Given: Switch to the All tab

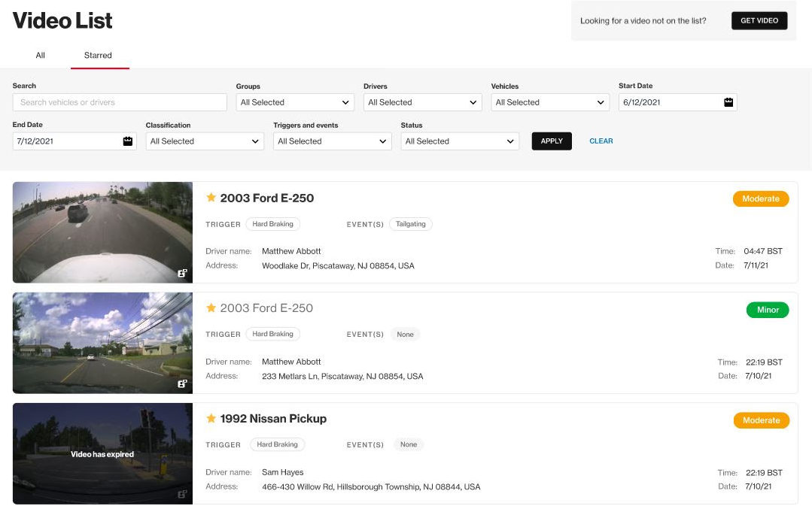Looking at the screenshot, I should [x=41, y=56].
